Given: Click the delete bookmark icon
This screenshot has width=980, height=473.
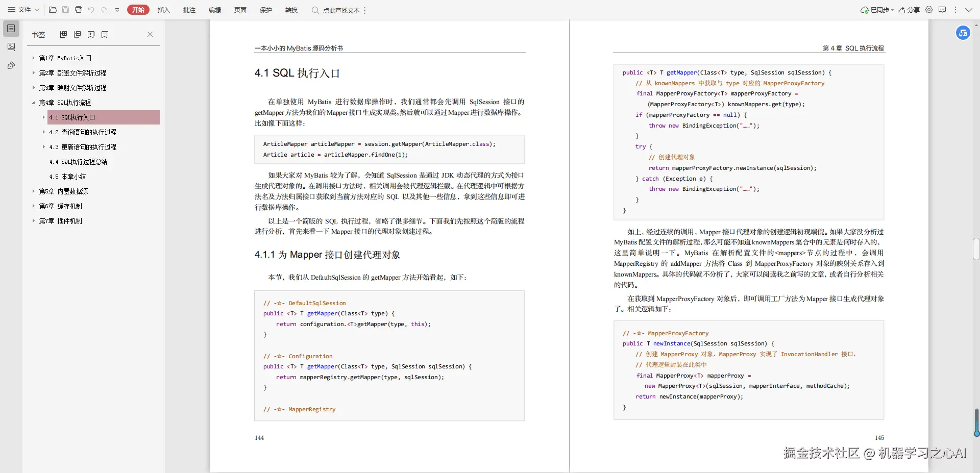Looking at the screenshot, I should click(105, 34).
